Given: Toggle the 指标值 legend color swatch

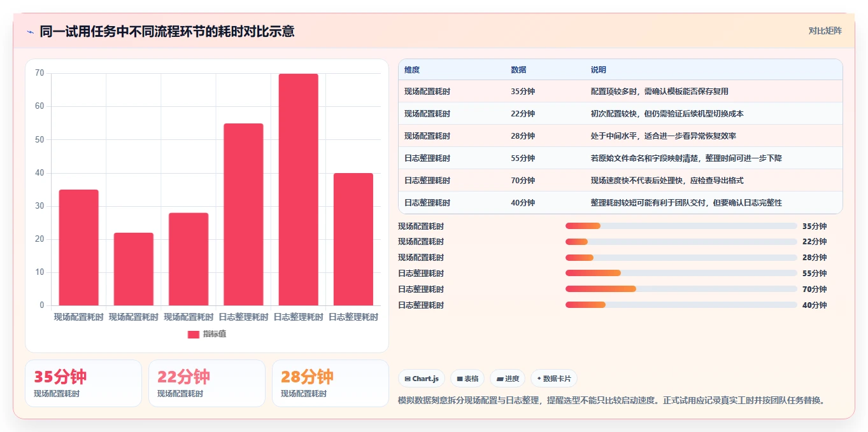Looking at the screenshot, I should tap(194, 334).
